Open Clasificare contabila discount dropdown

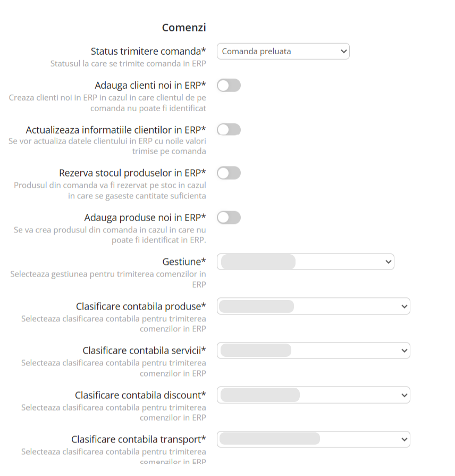coord(313,395)
